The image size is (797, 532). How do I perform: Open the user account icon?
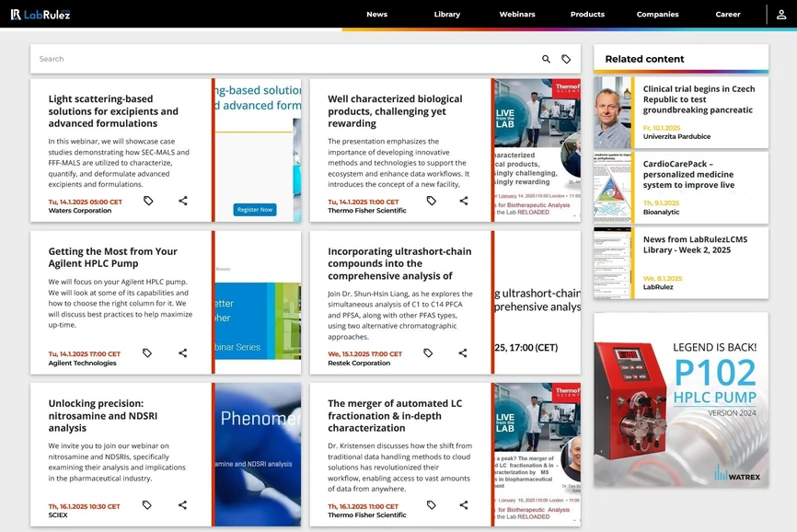(x=781, y=14)
